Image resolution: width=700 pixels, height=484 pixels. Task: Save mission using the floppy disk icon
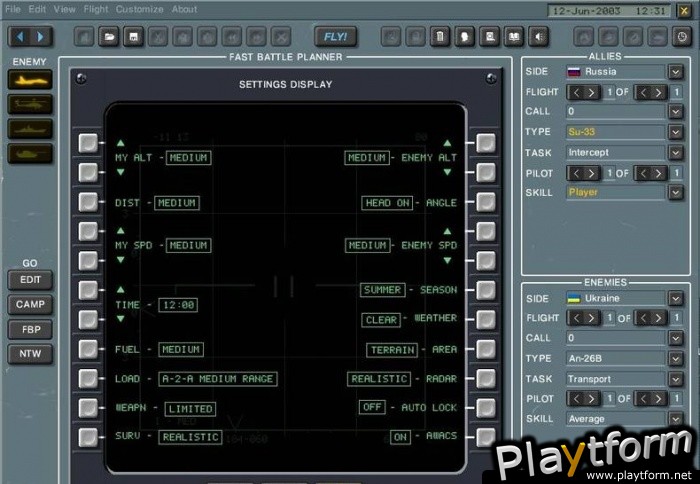[x=133, y=37]
